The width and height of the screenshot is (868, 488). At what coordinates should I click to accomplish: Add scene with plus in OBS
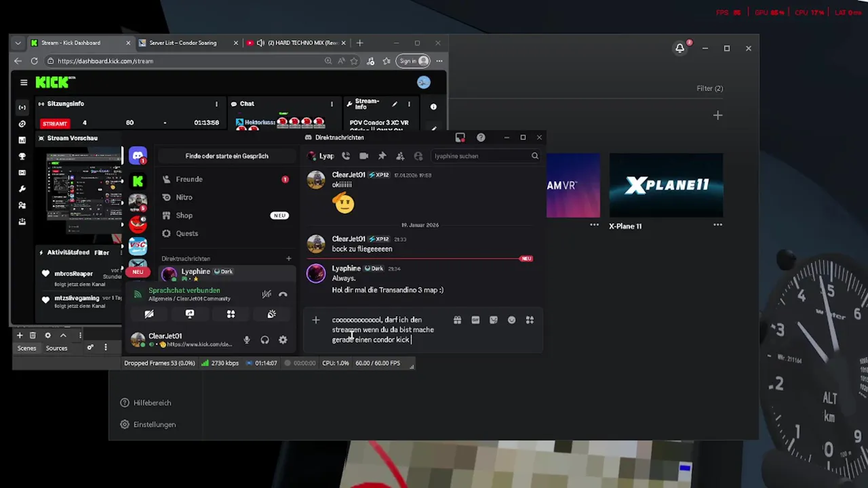pyautogui.click(x=20, y=335)
